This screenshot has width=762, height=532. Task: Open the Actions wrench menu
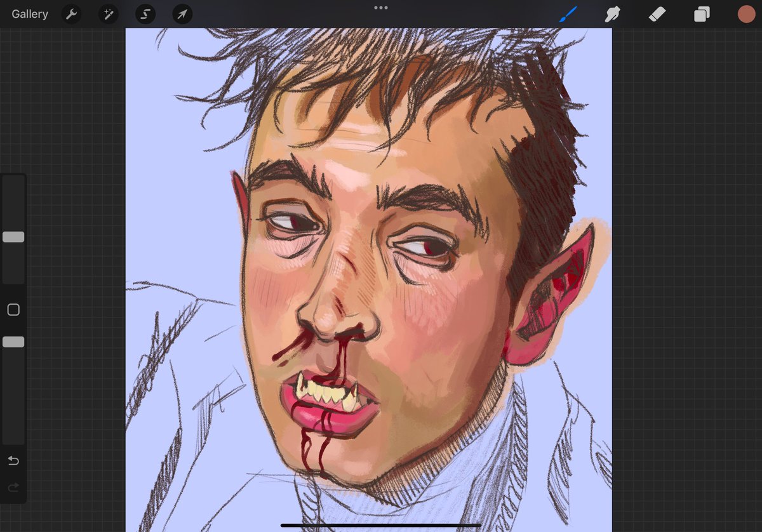point(71,14)
